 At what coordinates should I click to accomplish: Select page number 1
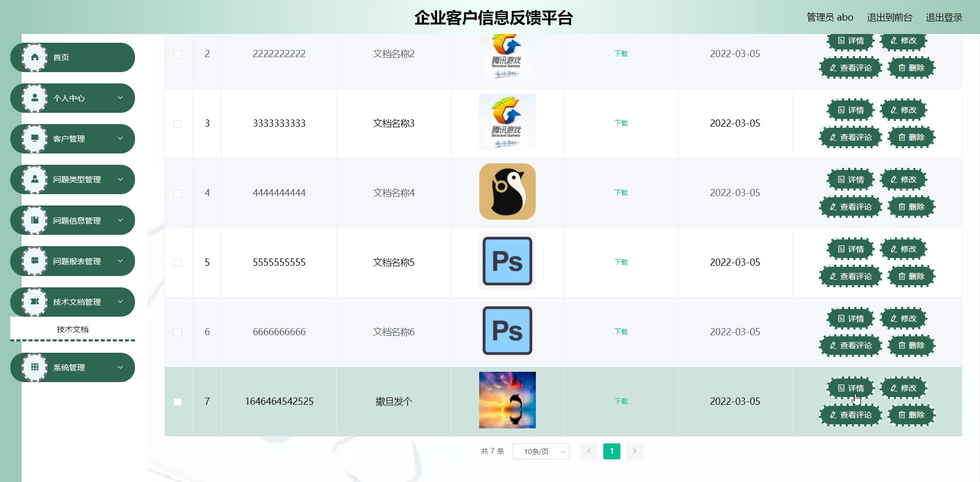pyautogui.click(x=612, y=451)
